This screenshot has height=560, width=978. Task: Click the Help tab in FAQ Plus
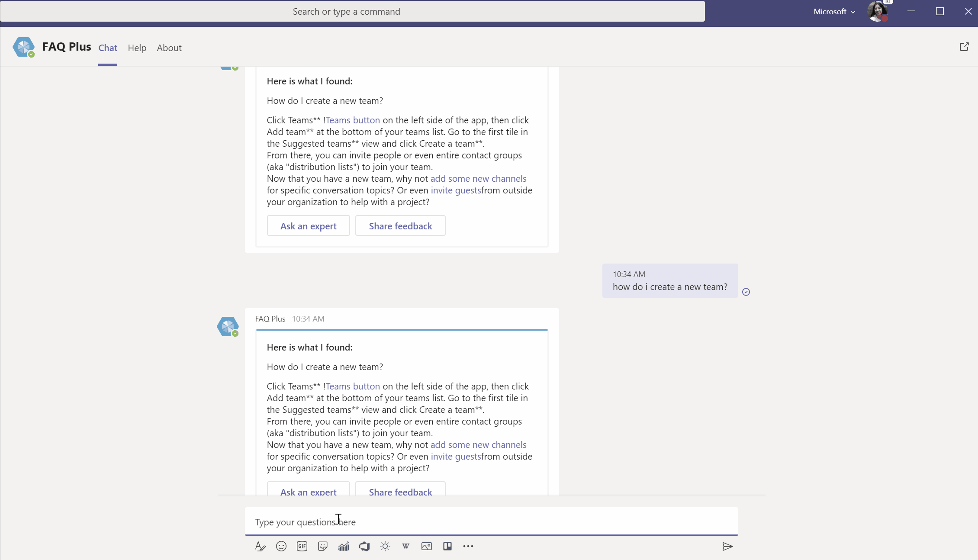[137, 47]
